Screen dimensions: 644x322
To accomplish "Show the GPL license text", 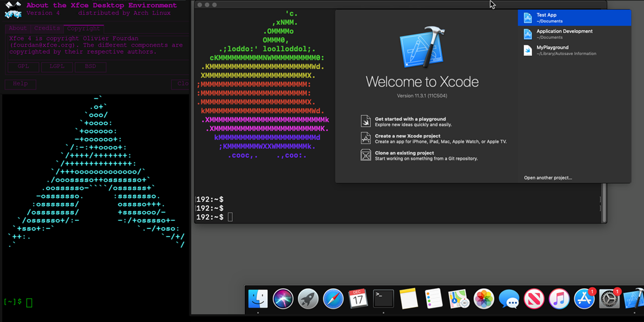I will (x=23, y=66).
